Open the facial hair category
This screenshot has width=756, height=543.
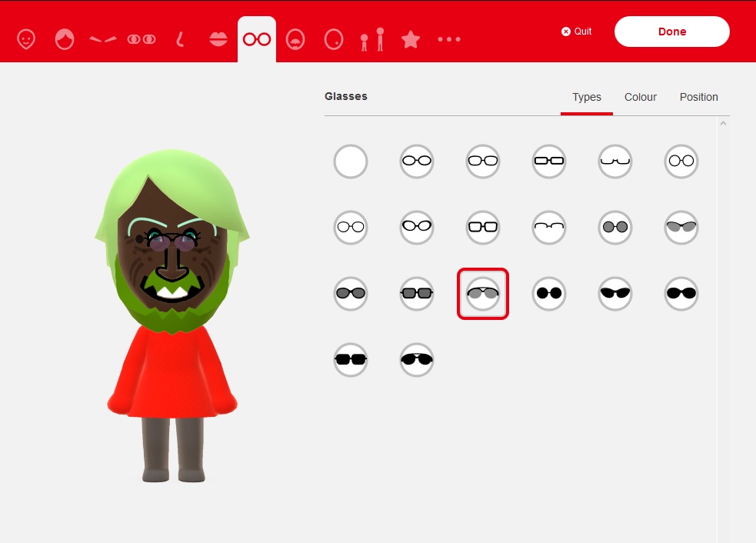coord(295,39)
